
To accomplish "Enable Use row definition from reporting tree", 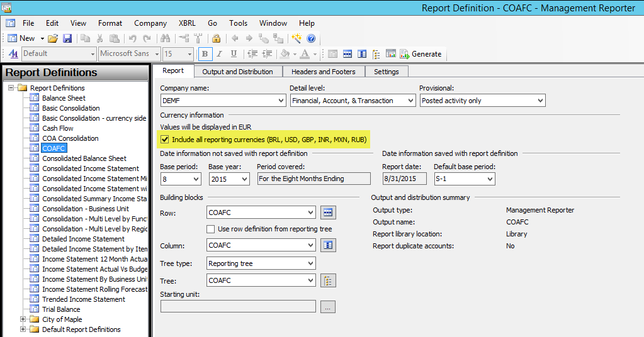I will 212,229.
